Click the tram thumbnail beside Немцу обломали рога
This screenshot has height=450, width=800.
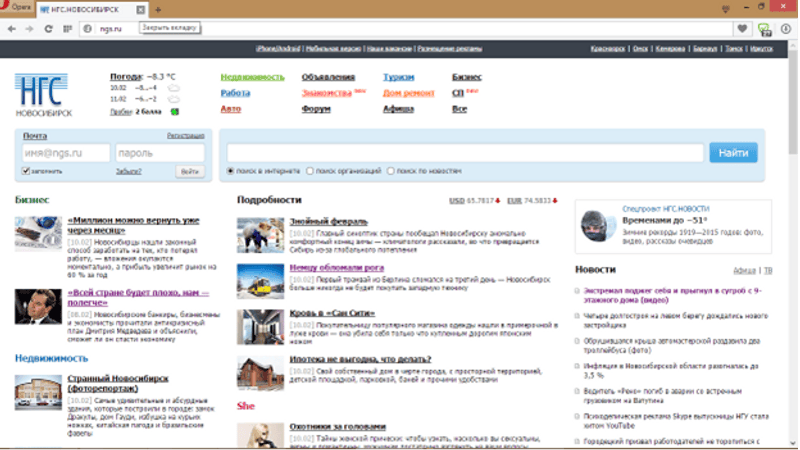point(260,281)
